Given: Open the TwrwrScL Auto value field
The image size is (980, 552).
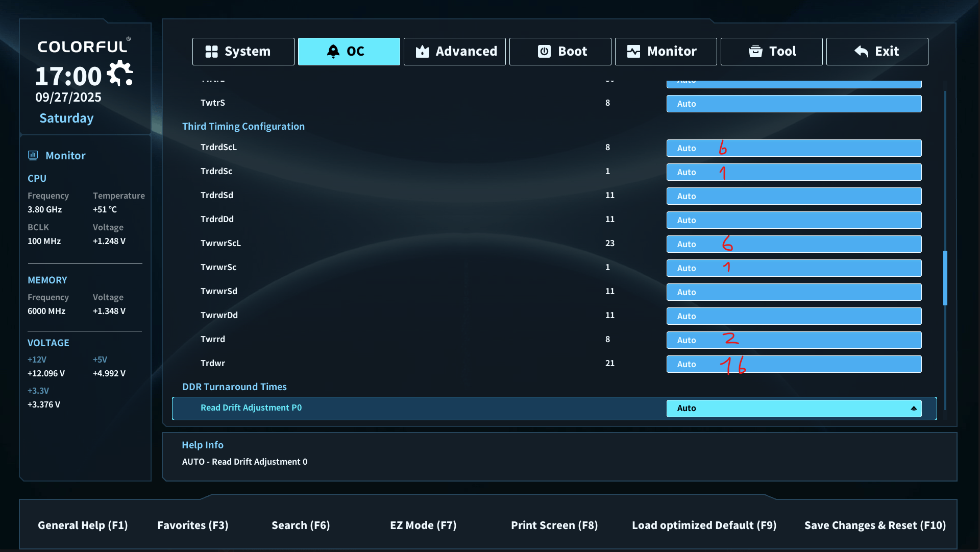Looking at the screenshot, I should [x=794, y=244].
